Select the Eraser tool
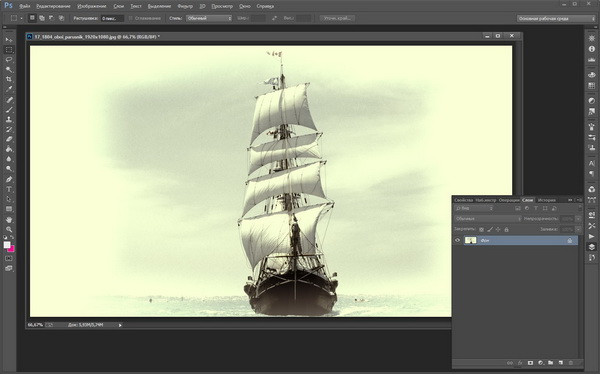 tap(9, 139)
